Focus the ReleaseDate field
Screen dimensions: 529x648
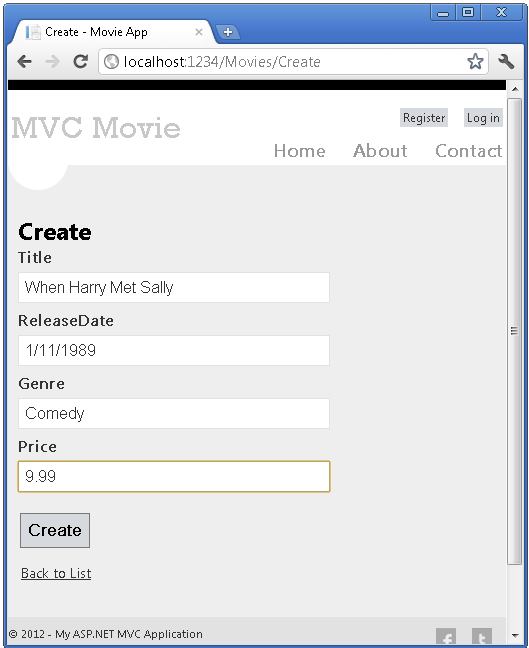coord(174,350)
